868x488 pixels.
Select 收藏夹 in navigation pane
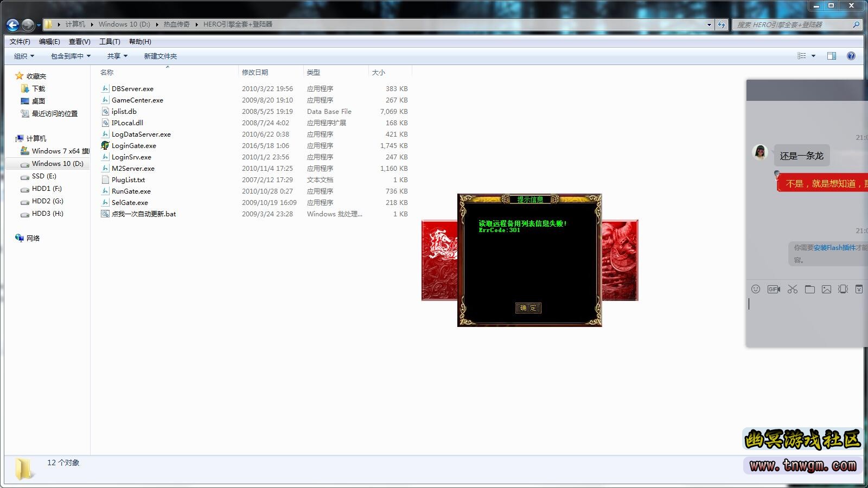[36, 76]
